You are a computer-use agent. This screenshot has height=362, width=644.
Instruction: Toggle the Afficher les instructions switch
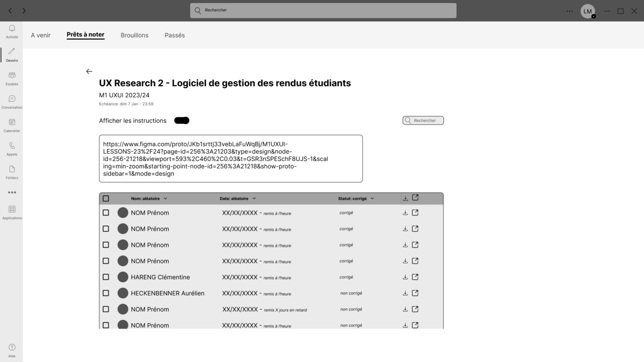(182, 121)
